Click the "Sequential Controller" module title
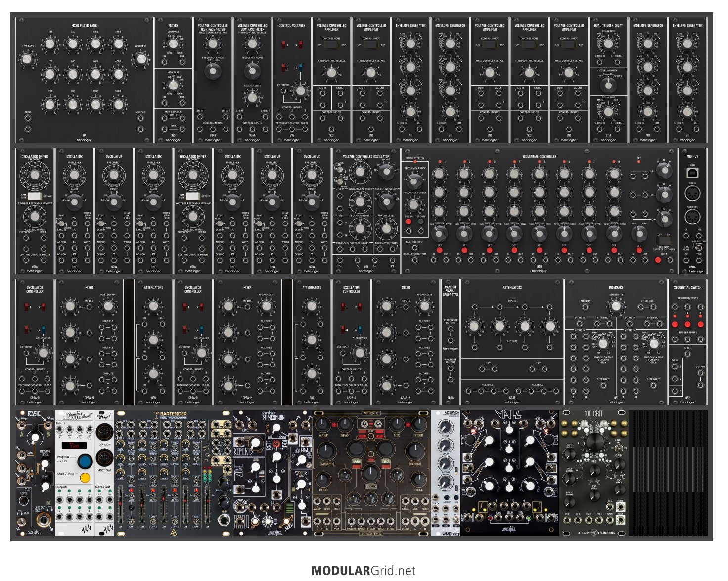The image size is (728, 581). [539, 156]
